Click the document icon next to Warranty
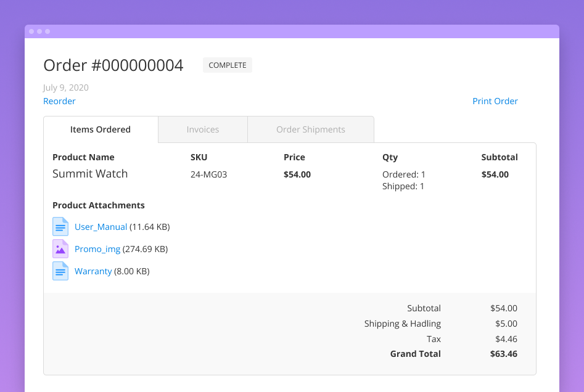The width and height of the screenshot is (584, 392). click(60, 271)
